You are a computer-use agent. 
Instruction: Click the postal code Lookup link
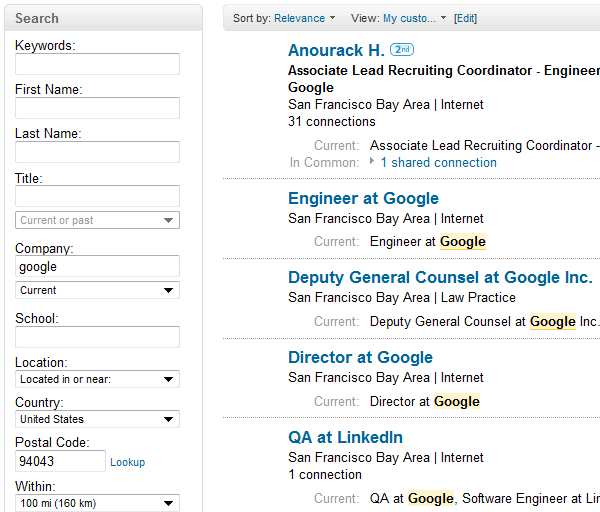127,462
